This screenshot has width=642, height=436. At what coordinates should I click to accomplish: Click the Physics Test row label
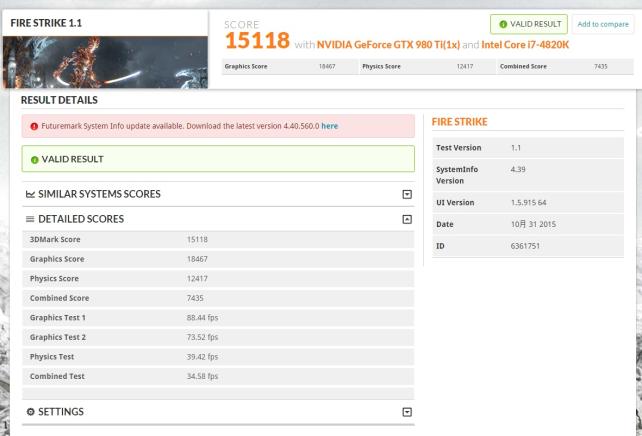pos(52,357)
